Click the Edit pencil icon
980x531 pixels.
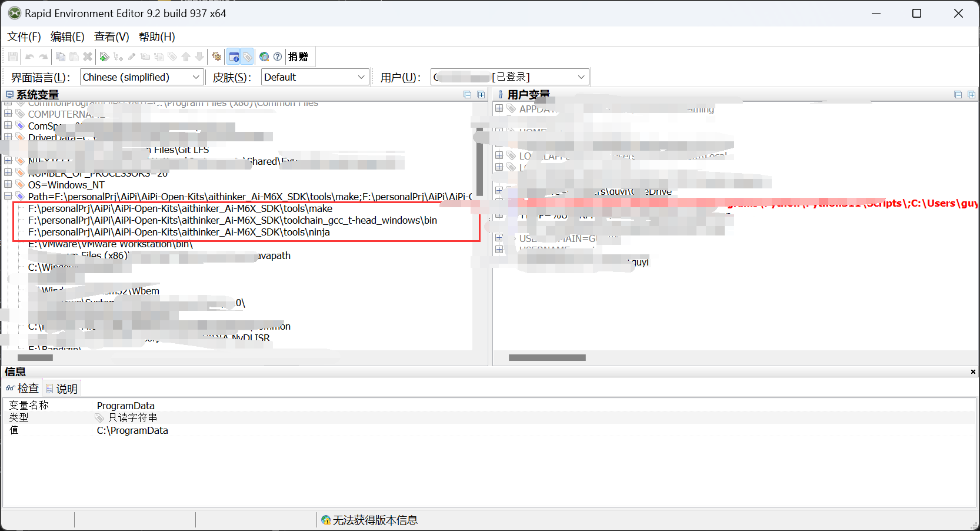tap(132, 57)
